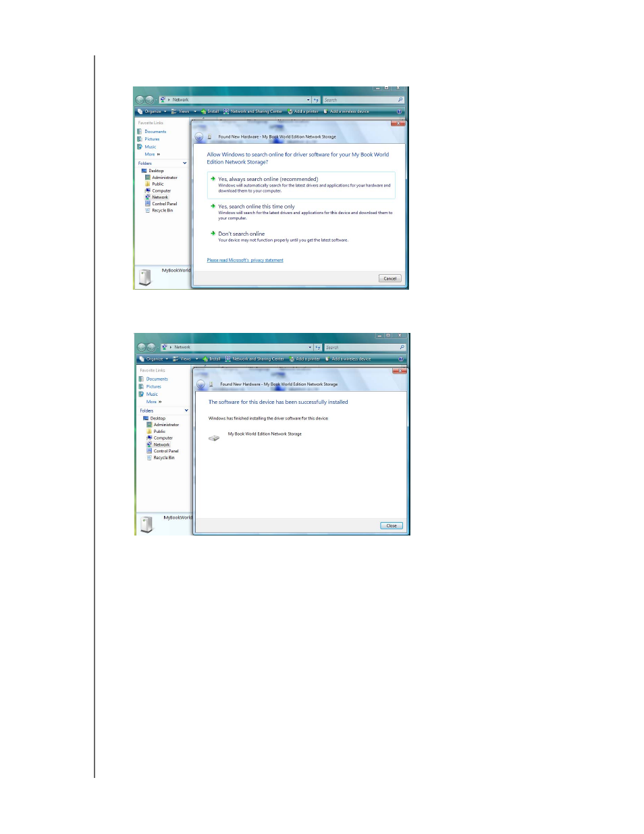Click Explorer Back button in Close-button screenshot

[142, 347]
